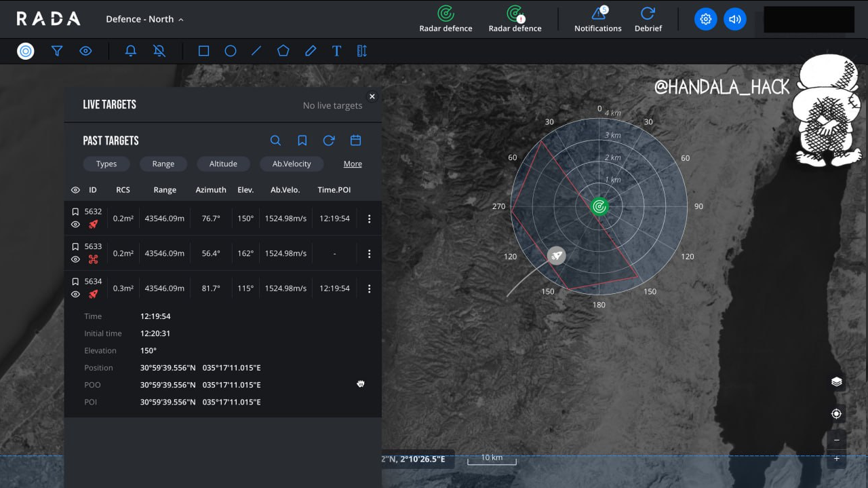The image size is (868, 488).
Task: Toggle visibility of target 5632
Action: [75, 225]
